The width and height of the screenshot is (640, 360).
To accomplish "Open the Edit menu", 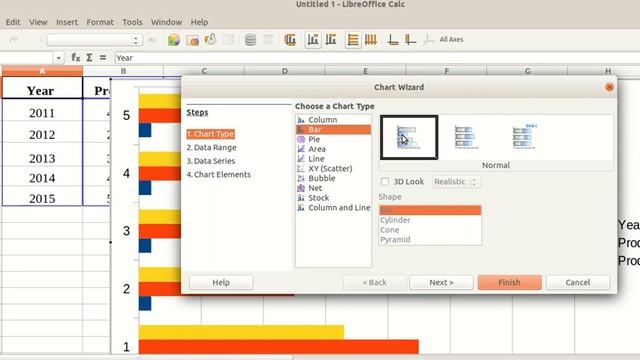I will pyautogui.click(x=13, y=22).
